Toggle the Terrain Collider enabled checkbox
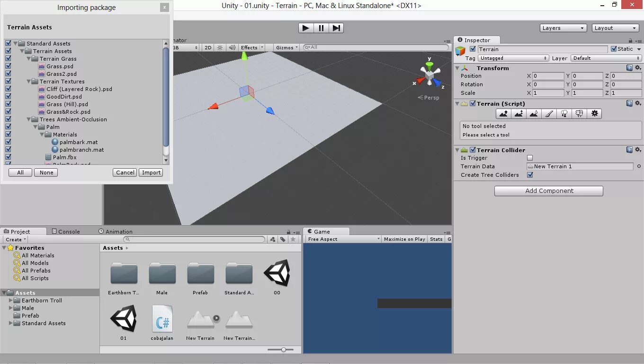The image size is (644, 364). click(x=473, y=150)
